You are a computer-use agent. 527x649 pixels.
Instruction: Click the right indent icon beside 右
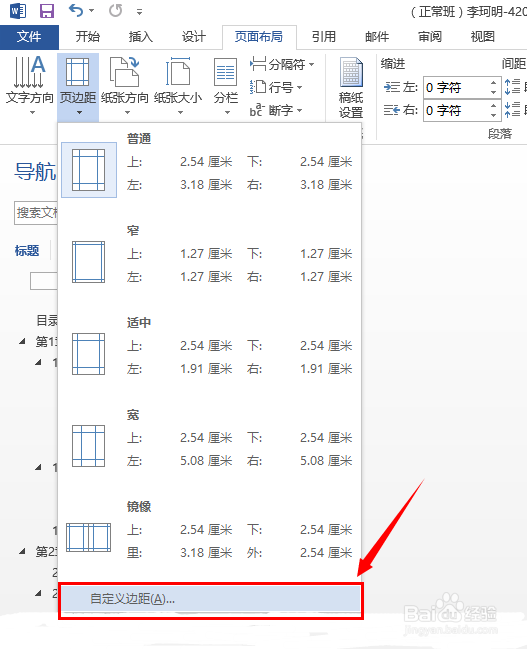pyautogui.click(x=392, y=111)
